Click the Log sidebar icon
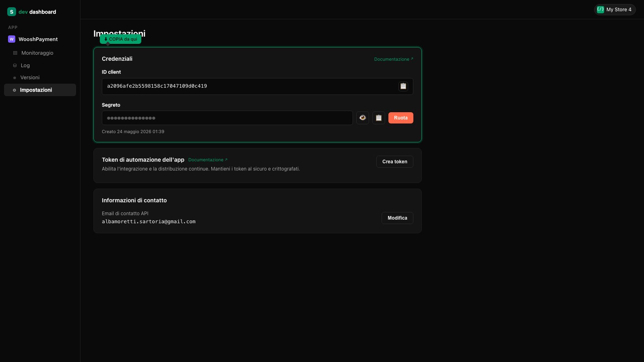This screenshot has width=644, height=362. click(15, 65)
